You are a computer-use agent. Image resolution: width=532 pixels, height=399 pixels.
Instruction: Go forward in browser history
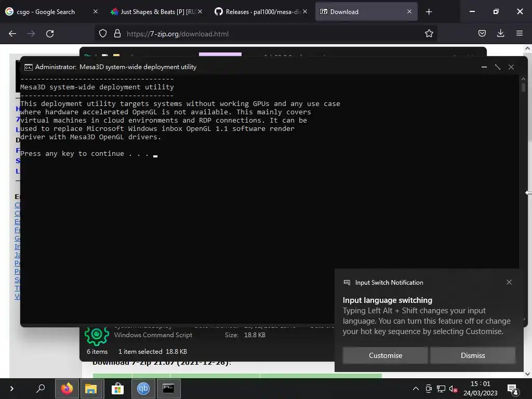tap(31, 34)
